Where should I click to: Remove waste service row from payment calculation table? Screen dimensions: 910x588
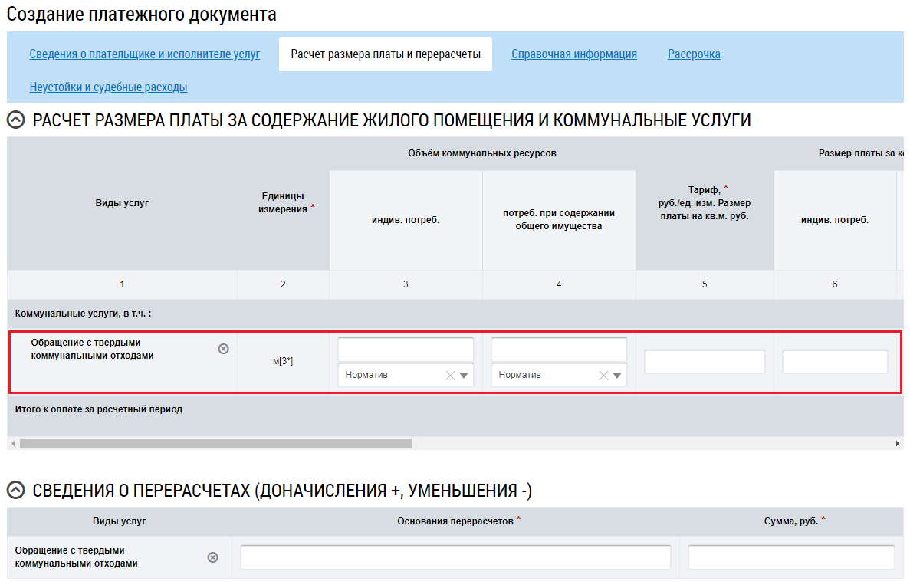click(x=223, y=349)
